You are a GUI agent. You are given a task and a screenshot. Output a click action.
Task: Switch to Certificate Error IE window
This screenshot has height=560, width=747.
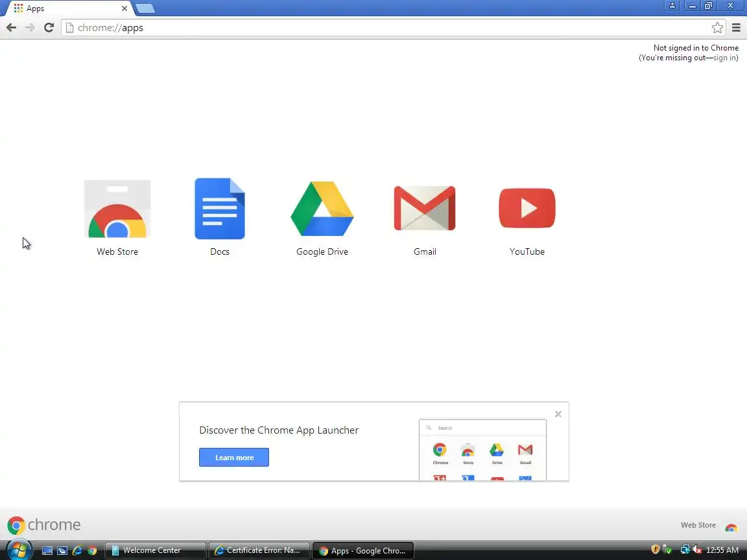(x=259, y=550)
